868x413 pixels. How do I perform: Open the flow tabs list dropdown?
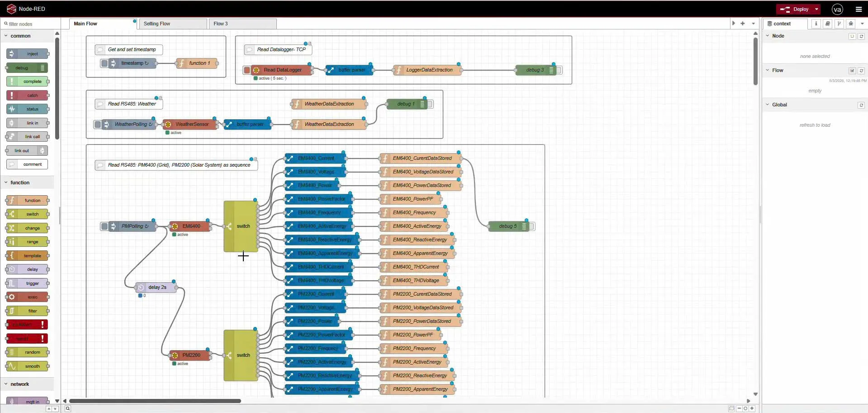click(x=753, y=24)
